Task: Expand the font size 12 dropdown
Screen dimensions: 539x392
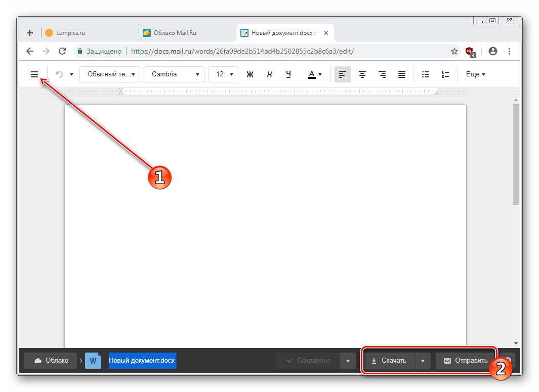Action: pos(223,74)
